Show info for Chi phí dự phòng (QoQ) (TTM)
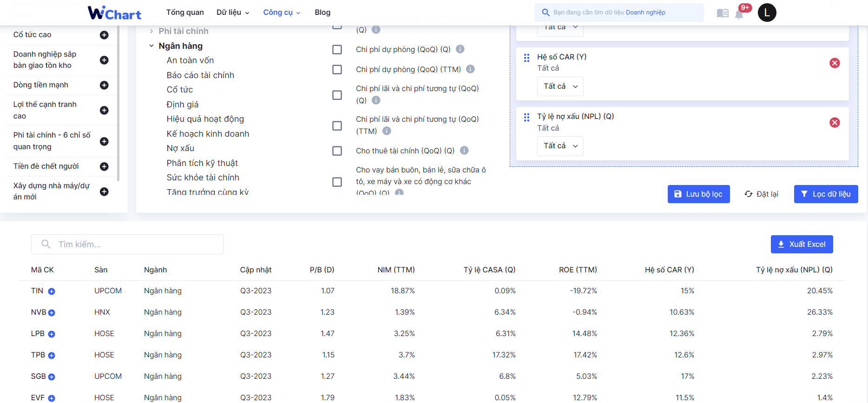868x403 pixels. (470, 69)
